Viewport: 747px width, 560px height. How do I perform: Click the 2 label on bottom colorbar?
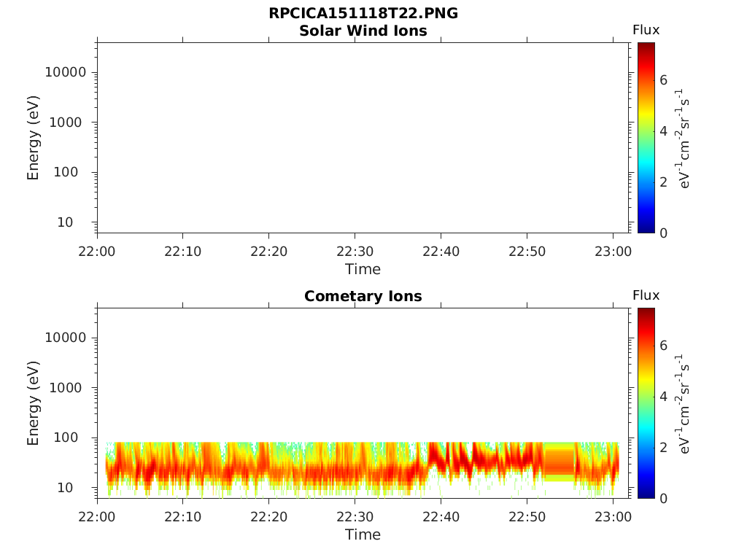[664, 447]
